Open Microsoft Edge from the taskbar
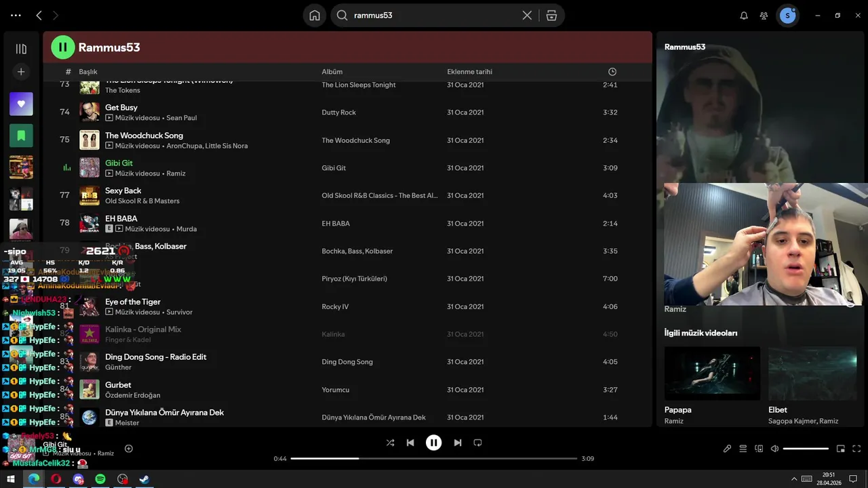 (x=33, y=479)
